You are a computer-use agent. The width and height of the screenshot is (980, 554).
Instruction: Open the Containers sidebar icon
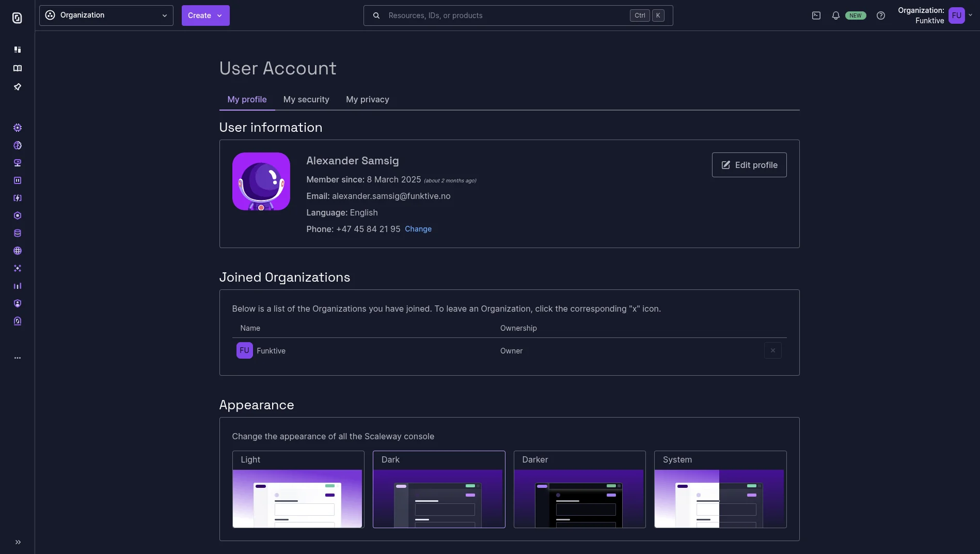click(18, 180)
